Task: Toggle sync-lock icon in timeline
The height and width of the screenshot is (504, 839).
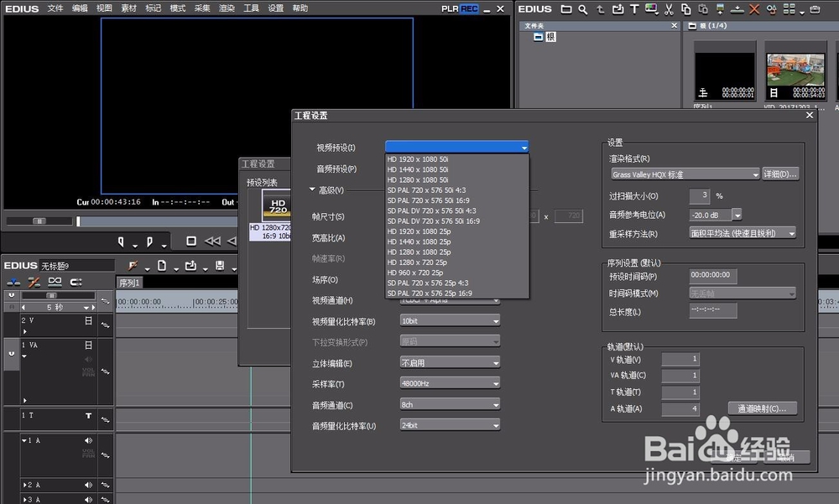Action: 76,282
